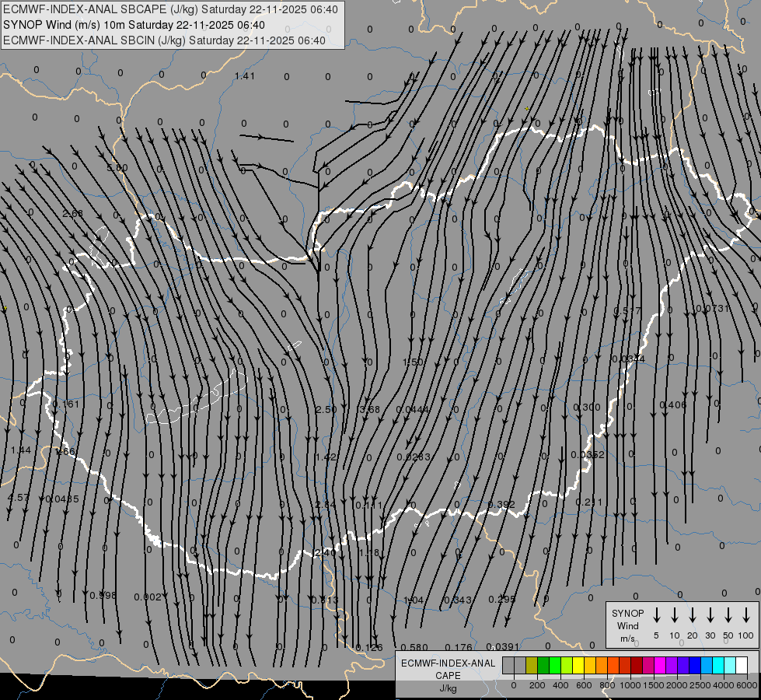Click the 2.68 value on the map
The width and height of the screenshot is (761, 700).
click(73, 214)
